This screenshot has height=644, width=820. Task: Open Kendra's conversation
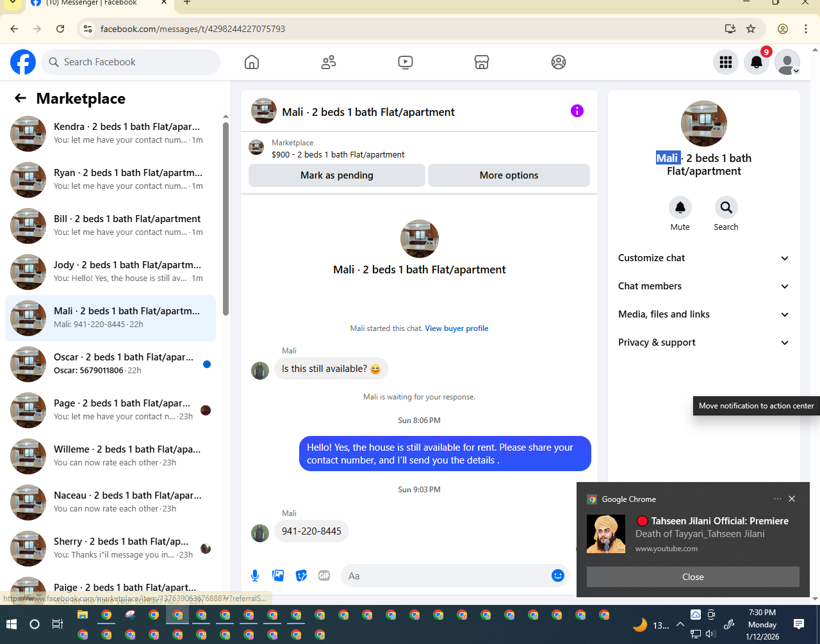[x=110, y=134]
